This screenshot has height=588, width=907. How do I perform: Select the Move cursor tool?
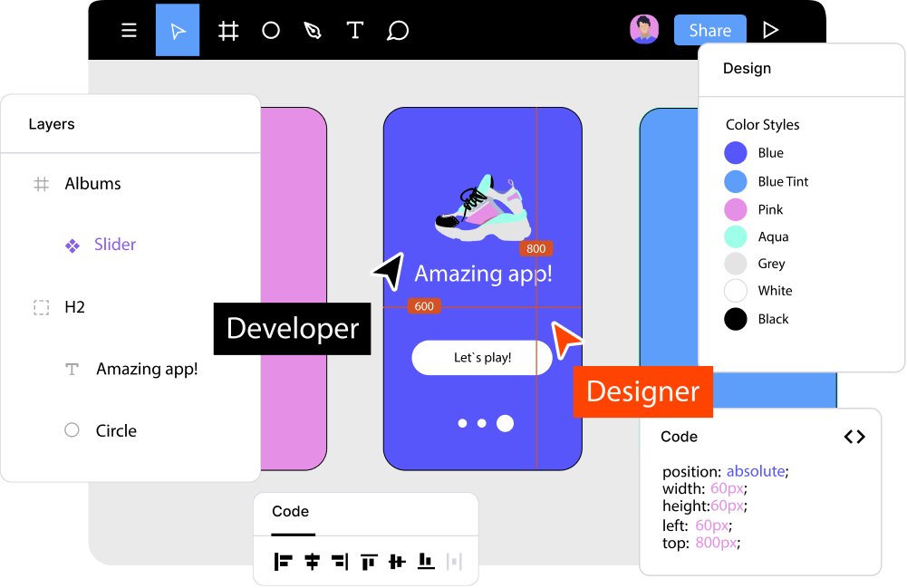[x=178, y=31]
